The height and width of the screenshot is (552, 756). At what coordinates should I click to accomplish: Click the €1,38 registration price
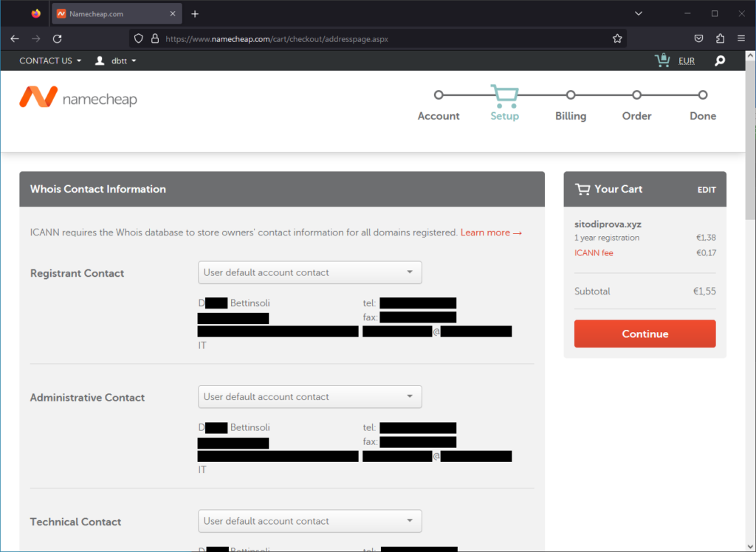706,238
